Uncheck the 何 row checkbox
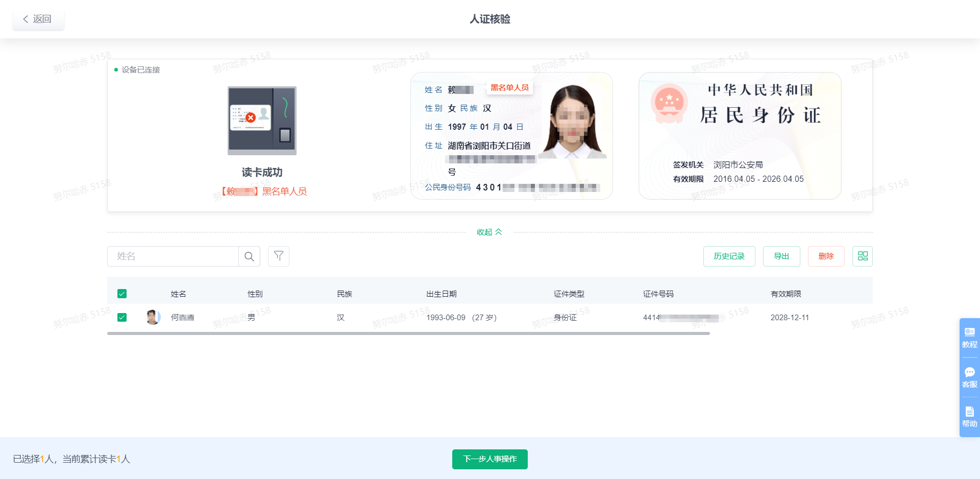980x479 pixels. point(122,318)
